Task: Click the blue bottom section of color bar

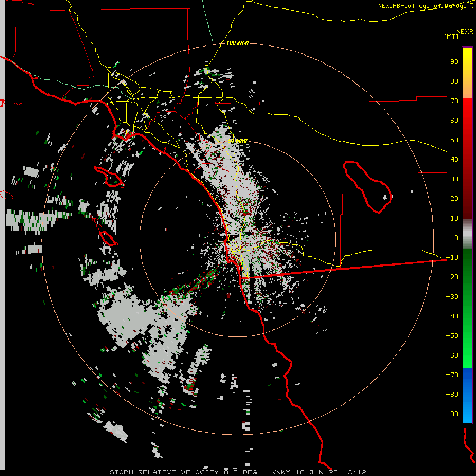Action: pyautogui.click(x=467, y=396)
